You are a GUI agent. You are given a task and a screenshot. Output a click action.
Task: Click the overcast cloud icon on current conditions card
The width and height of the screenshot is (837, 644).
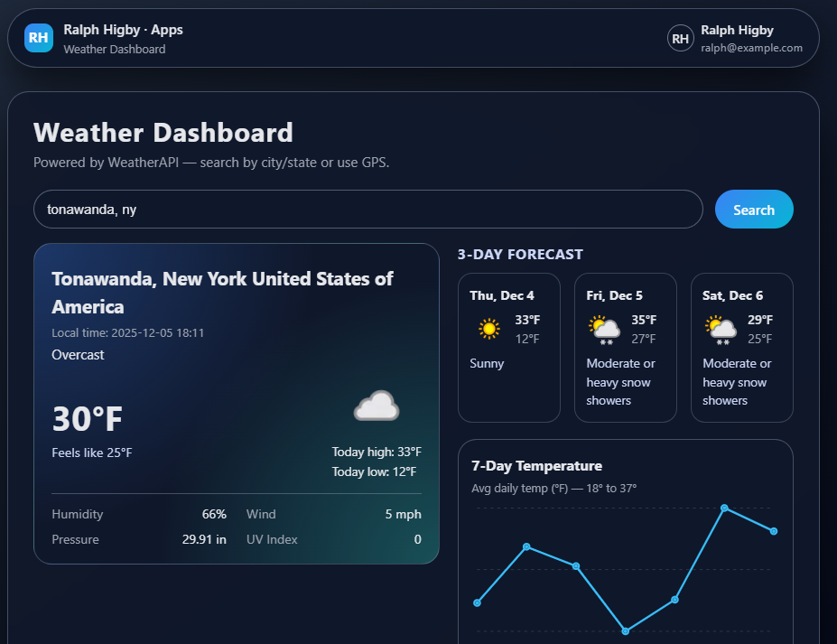pyautogui.click(x=376, y=405)
